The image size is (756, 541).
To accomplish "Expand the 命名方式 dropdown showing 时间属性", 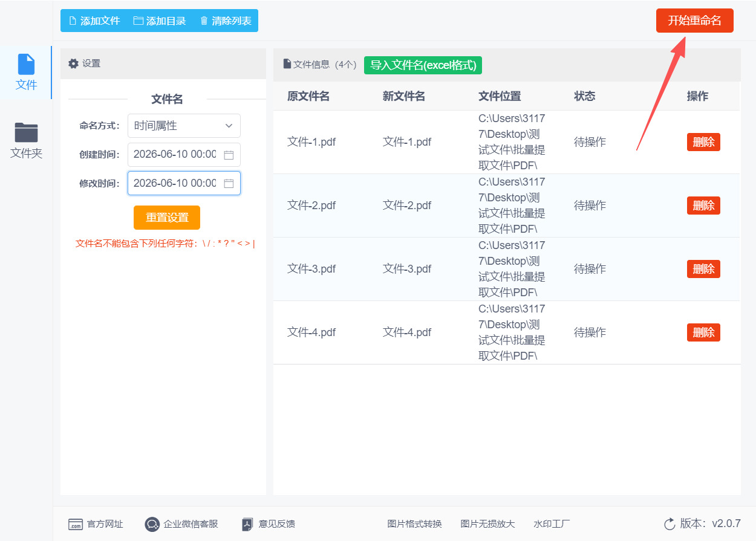I will pos(184,126).
